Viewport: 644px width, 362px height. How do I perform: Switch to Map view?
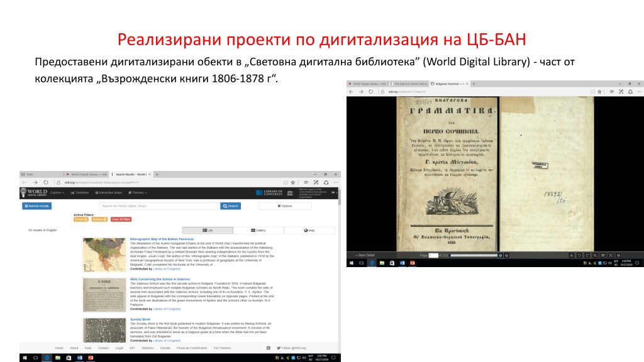(x=309, y=230)
